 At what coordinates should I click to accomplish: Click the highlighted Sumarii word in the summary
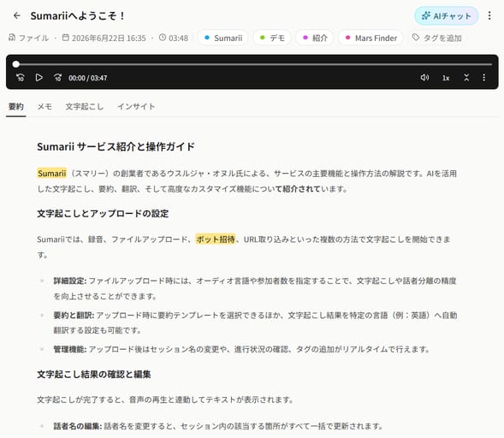(51, 174)
